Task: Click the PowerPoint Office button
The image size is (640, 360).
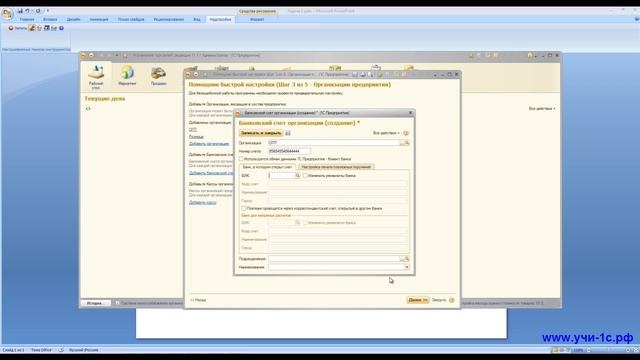Action: [7, 13]
